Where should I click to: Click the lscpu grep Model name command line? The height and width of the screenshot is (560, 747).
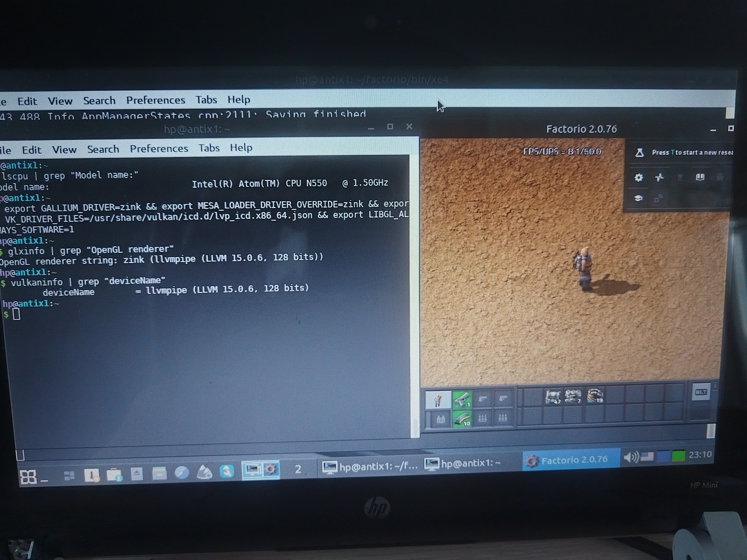pos(70,175)
